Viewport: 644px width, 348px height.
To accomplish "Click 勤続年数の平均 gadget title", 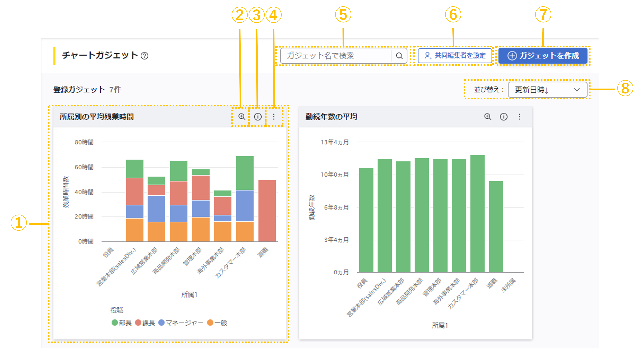I will (331, 117).
